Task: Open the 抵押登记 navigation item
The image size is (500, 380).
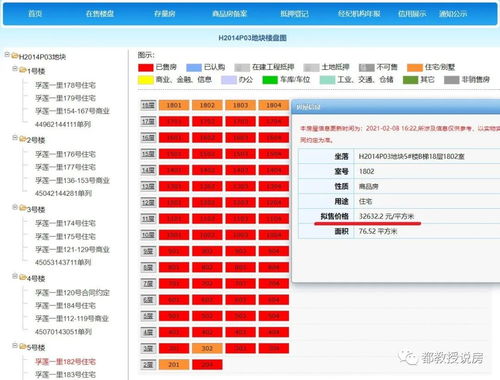Action: (294, 14)
